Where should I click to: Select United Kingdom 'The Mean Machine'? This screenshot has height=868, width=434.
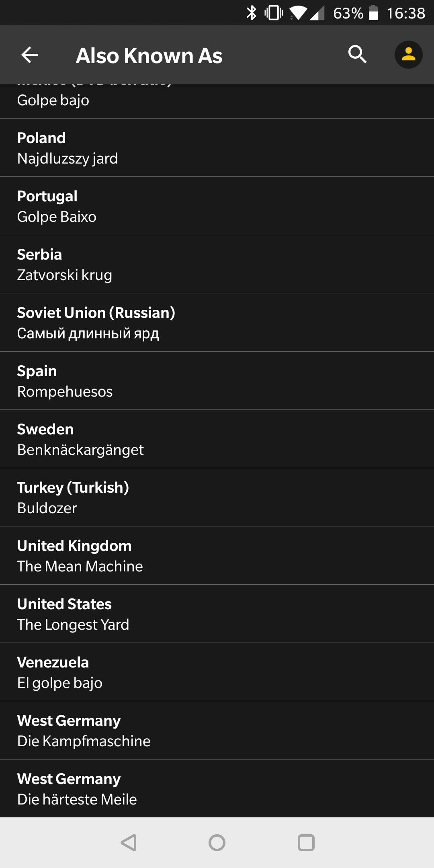tap(217, 556)
